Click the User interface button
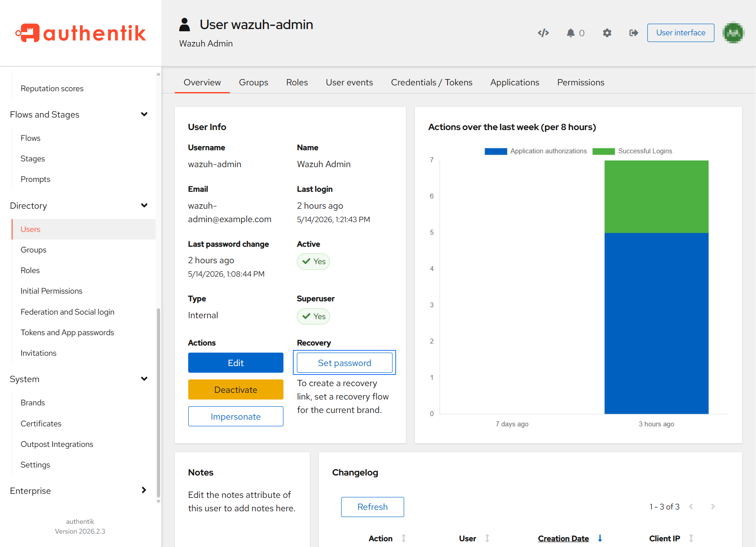 point(680,33)
